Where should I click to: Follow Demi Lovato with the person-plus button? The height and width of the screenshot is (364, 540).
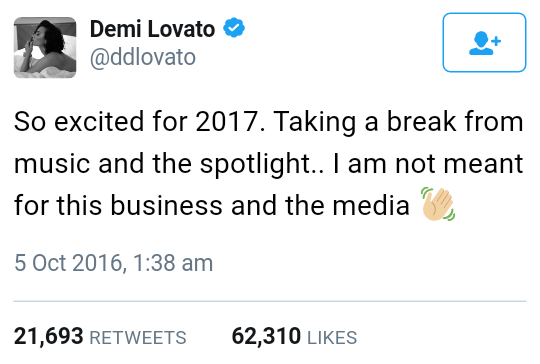coord(484,42)
